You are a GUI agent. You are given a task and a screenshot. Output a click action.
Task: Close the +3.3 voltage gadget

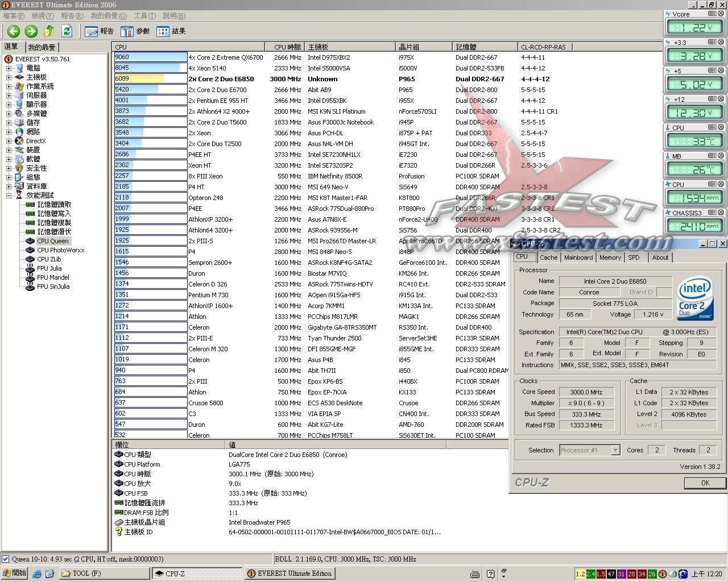pos(720,42)
